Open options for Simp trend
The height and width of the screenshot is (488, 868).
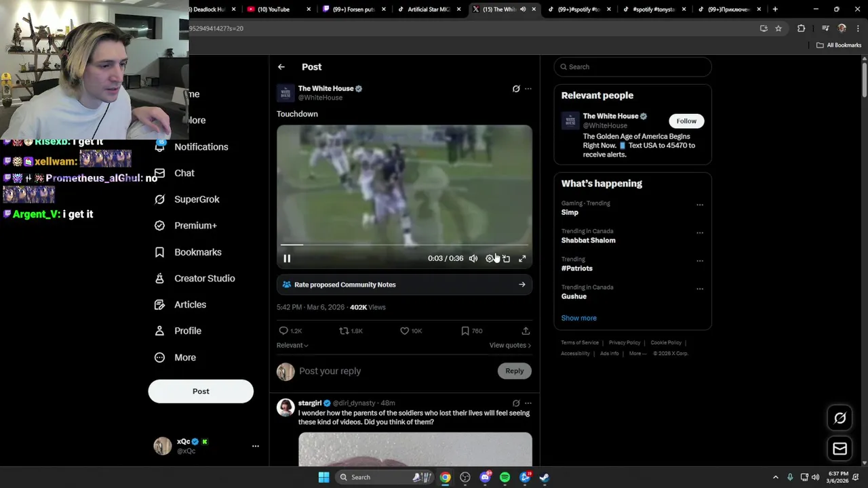pos(700,205)
